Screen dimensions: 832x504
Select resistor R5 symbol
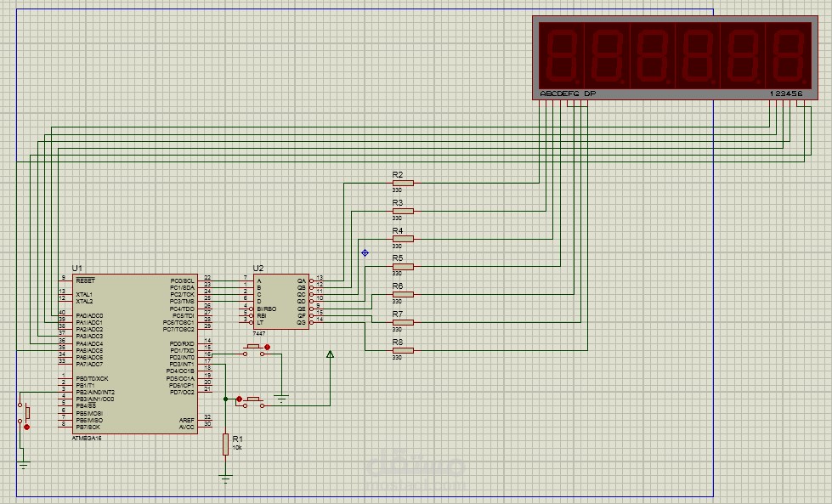[404, 266]
